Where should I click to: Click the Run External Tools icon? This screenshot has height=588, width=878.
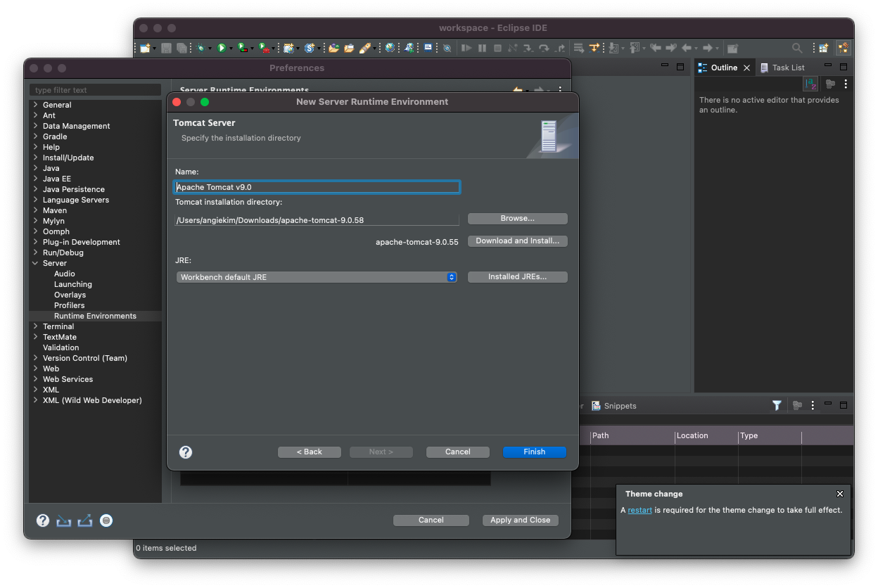coord(264,48)
